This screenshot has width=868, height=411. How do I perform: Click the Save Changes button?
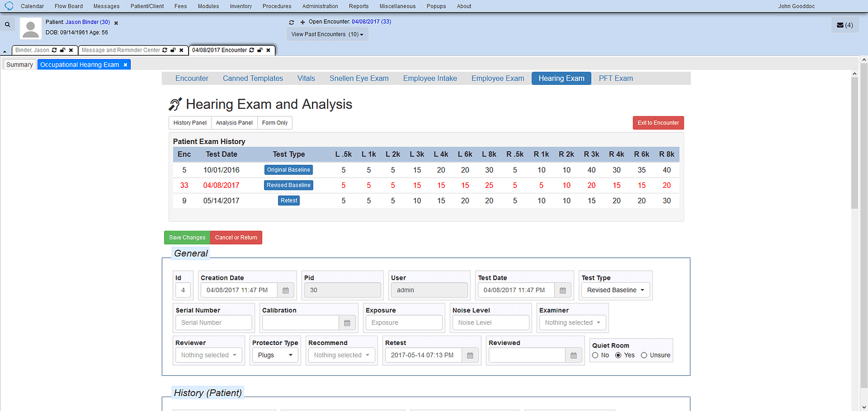187,238
